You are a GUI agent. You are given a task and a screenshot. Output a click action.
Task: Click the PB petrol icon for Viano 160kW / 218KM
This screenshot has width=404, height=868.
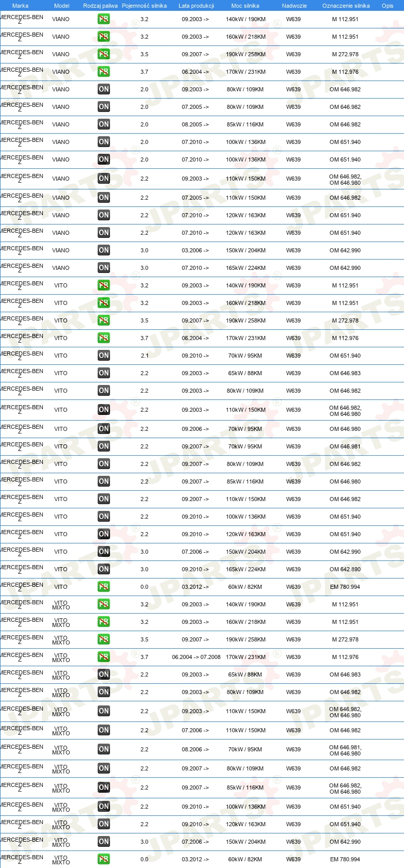tap(104, 37)
